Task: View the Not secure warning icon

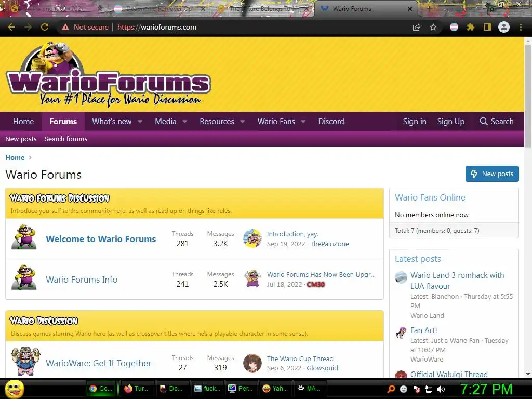Action: click(x=65, y=27)
